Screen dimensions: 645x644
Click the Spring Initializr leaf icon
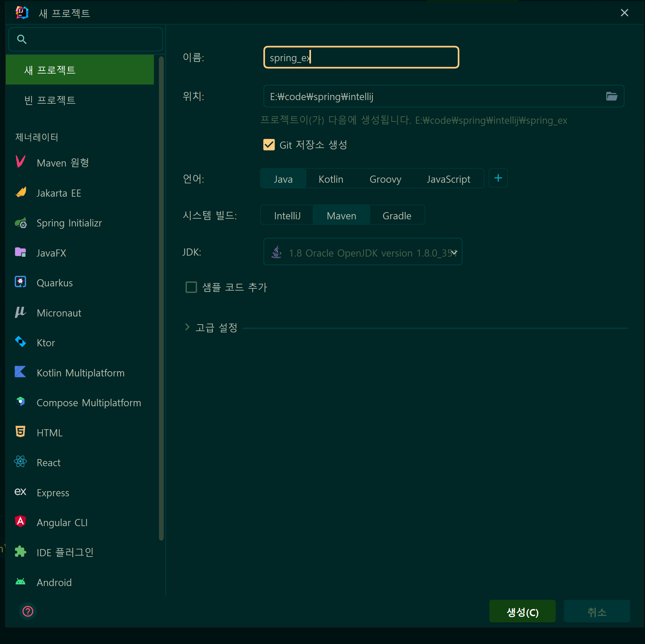[x=21, y=223]
